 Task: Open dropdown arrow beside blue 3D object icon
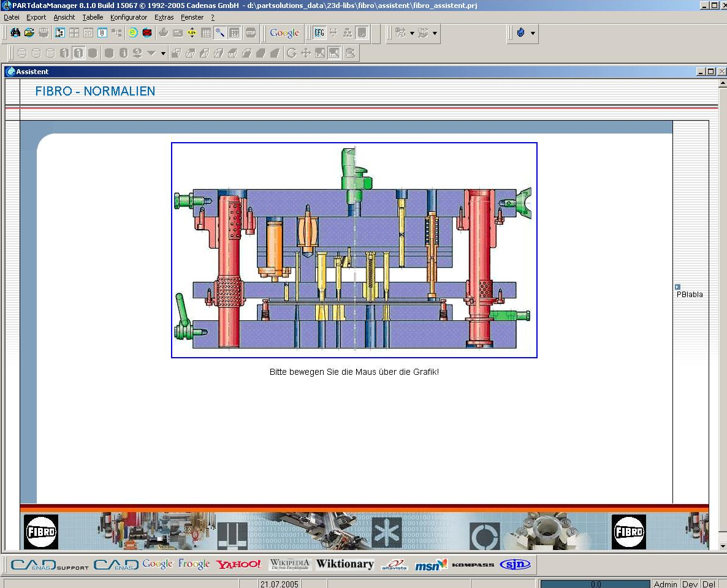533,33
